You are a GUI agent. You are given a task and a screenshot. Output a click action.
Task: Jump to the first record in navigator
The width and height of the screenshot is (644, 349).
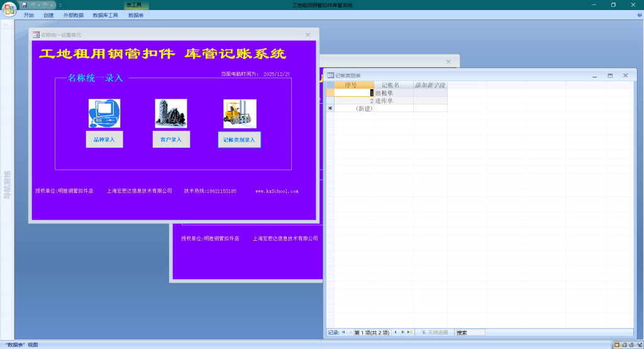pos(343,332)
